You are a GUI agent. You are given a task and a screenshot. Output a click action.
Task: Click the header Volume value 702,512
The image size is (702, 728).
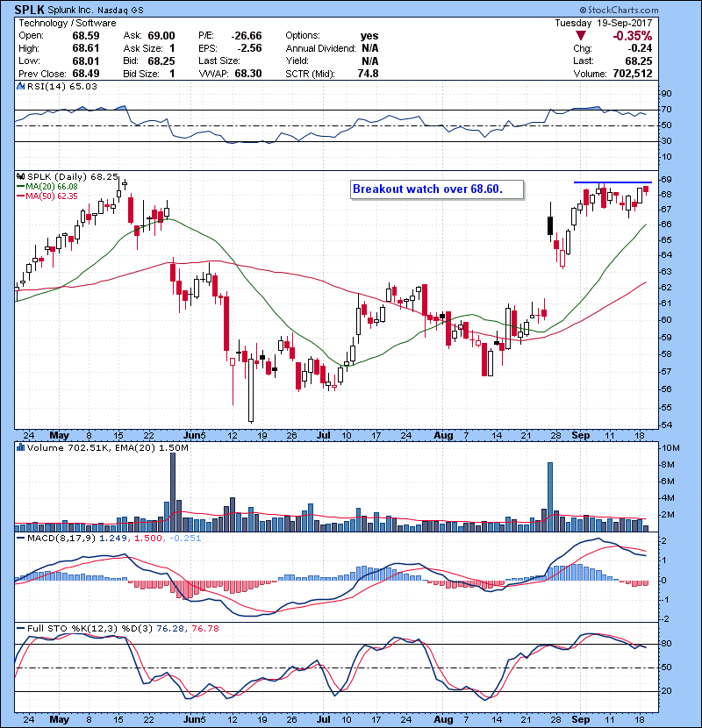point(633,74)
